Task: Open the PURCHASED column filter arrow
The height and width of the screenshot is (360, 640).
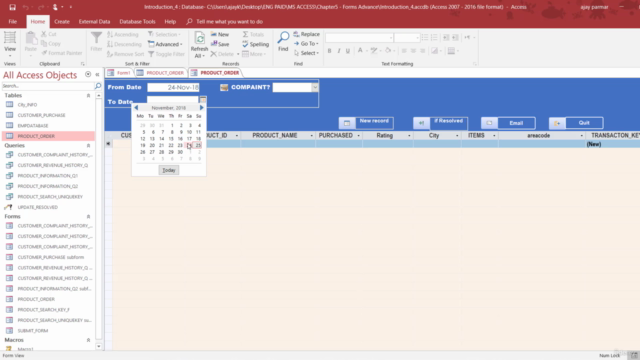Action: coord(359,136)
